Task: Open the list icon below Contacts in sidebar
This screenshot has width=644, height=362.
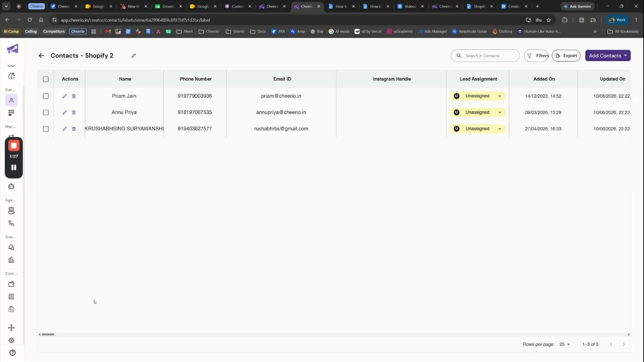Action: click(11, 113)
